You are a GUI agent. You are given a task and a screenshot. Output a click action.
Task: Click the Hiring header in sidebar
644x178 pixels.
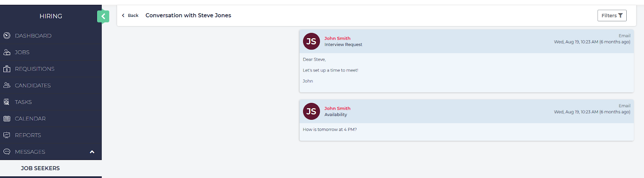51,16
